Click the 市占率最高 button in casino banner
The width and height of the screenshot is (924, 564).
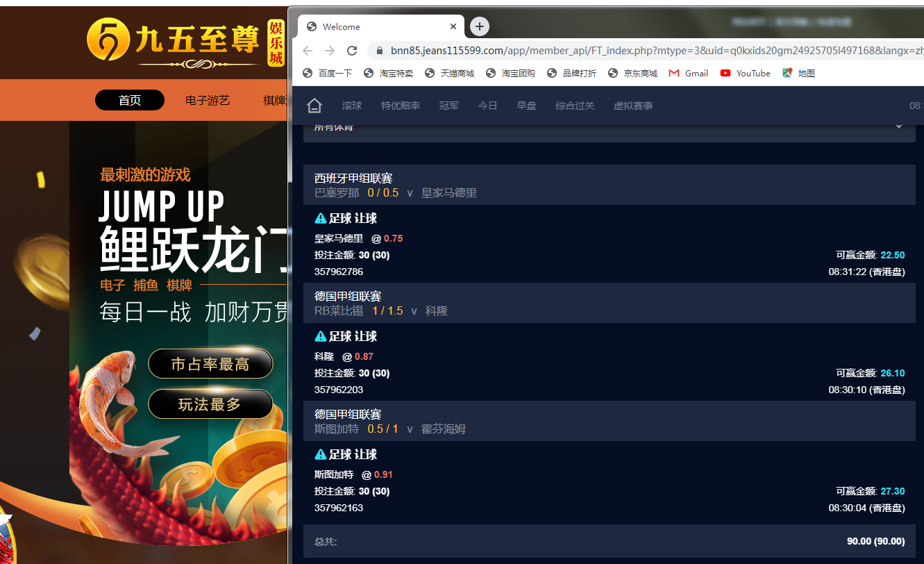(210, 364)
